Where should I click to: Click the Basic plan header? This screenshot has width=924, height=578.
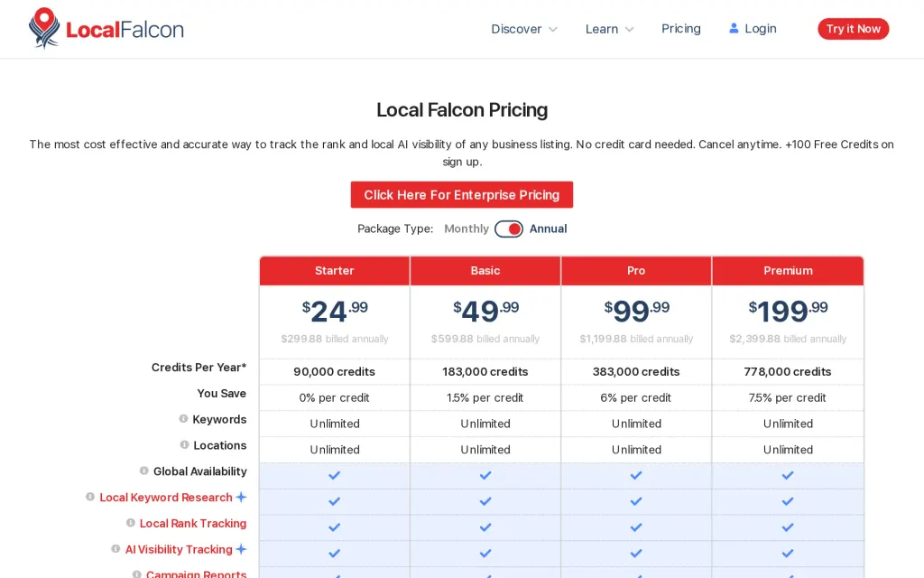tap(485, 271)
